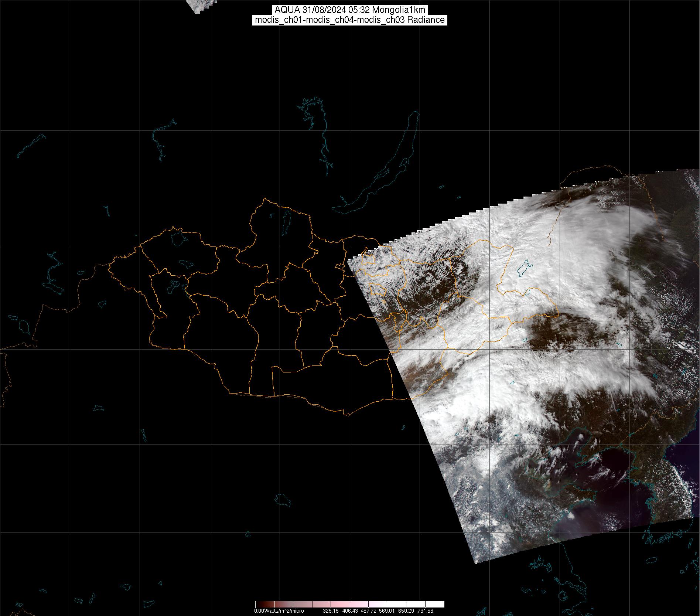The height and width of the screenshot is (616, 700).
Task: Click the Korean peninsula in the satellite swath
Action: [661, 495]
